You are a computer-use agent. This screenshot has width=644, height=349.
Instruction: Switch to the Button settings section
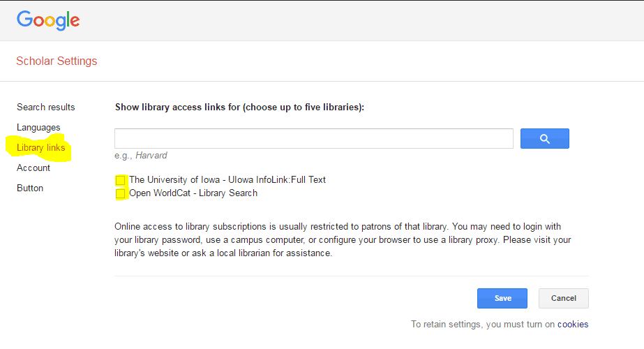[30, 188]
